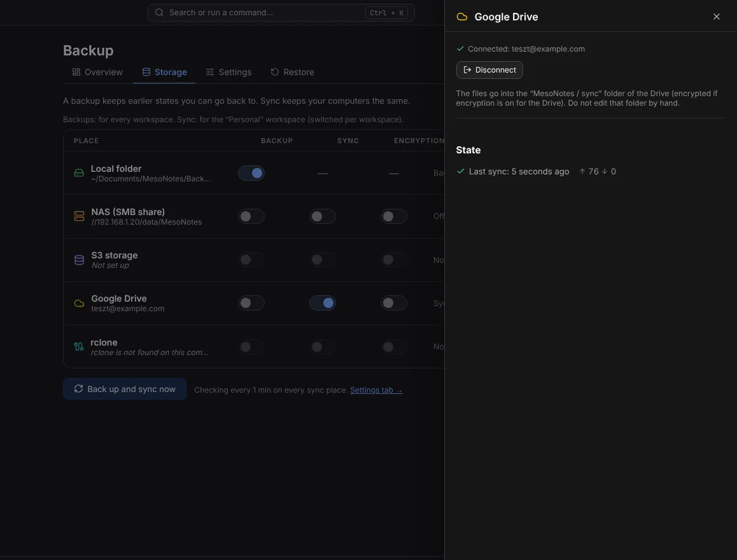The image size is (737, 560).
Task: Click the Storage tab database icon
Action: pyautogui.click(x=146, y=72)
